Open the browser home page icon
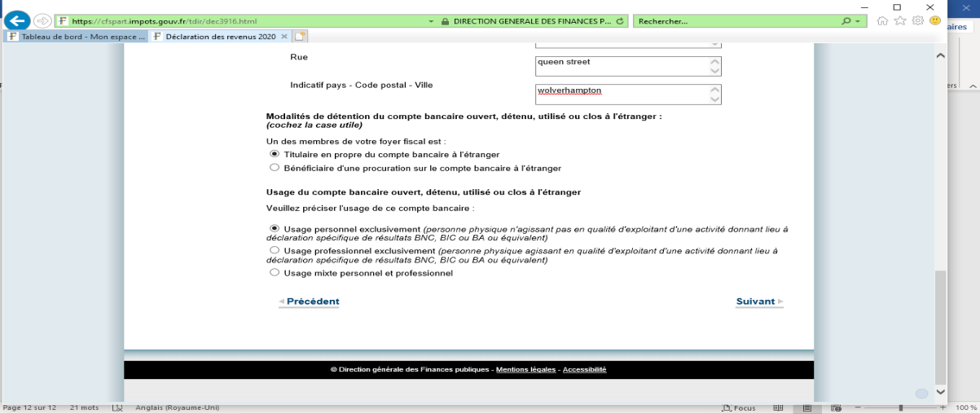The height and width of the screenshot is (414, 980). 882,21
